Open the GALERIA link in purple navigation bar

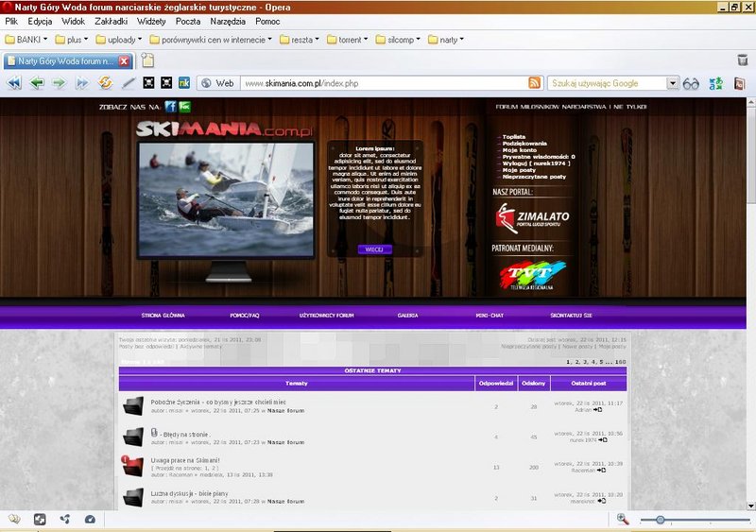407,315
